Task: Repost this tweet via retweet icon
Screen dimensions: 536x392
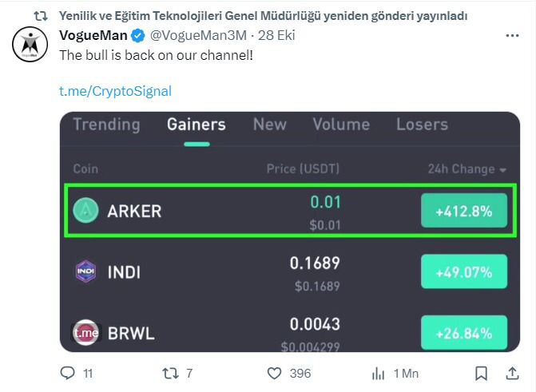Action: pos(169,373)
